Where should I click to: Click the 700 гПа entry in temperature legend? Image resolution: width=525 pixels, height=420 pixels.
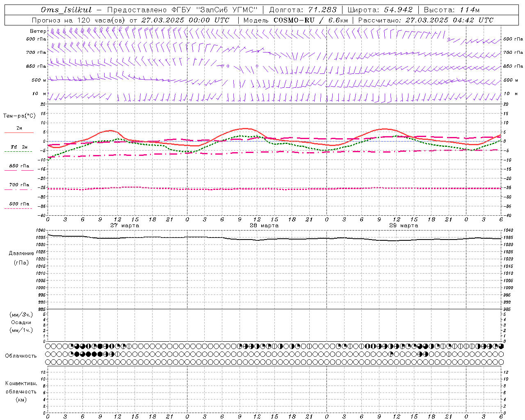tap(19, 185)
